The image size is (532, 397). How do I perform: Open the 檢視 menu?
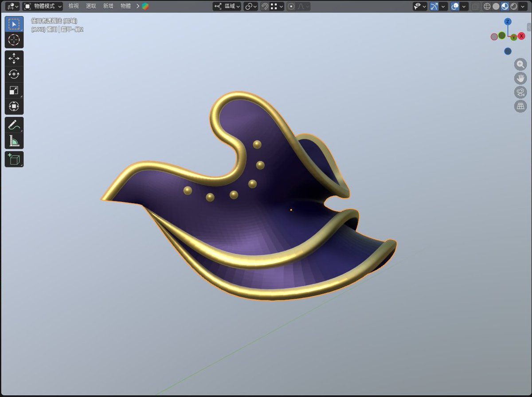74,6
